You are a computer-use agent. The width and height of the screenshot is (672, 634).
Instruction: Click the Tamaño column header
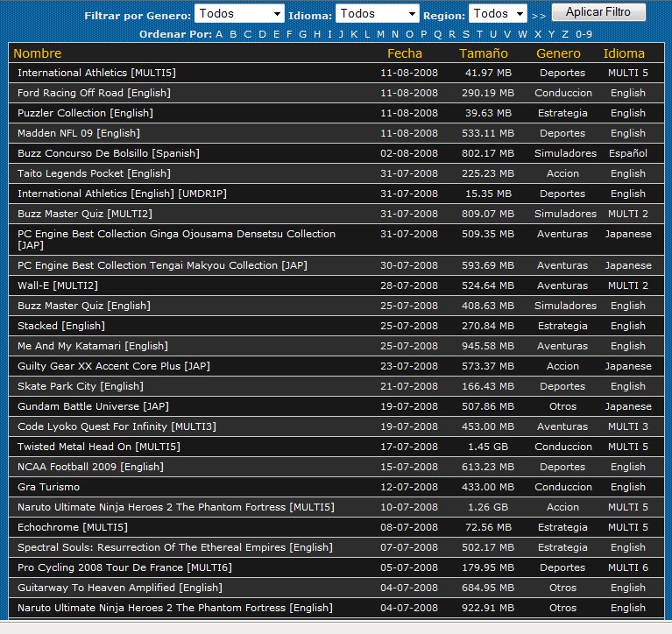point(484,53)
